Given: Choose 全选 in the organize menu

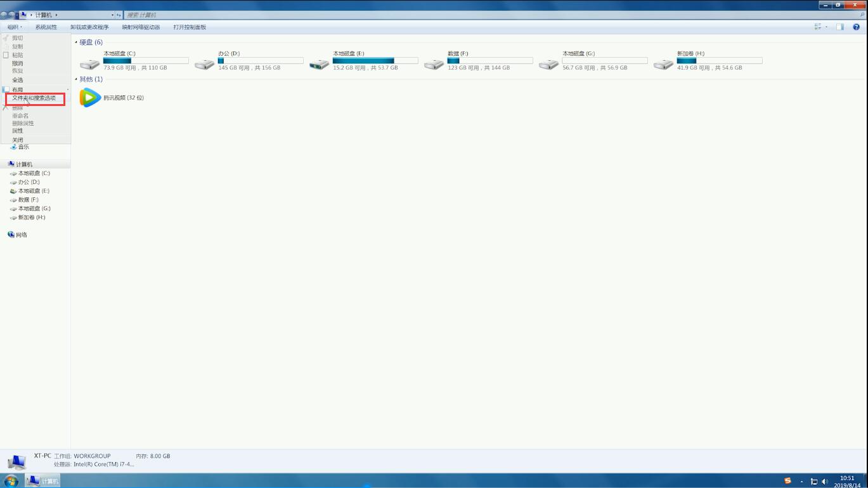Looking at the screenshot, I should [18, 80].
